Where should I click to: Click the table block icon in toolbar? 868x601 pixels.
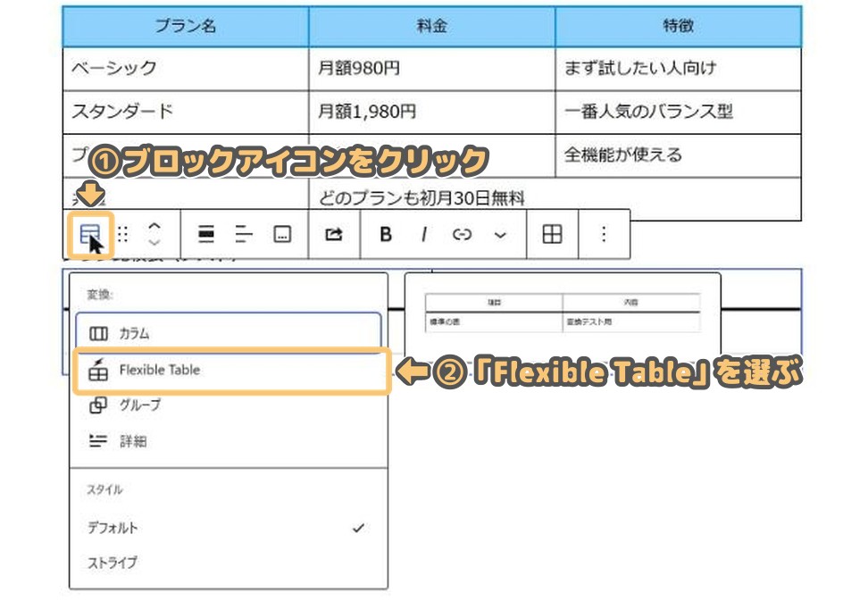point(90,234)
